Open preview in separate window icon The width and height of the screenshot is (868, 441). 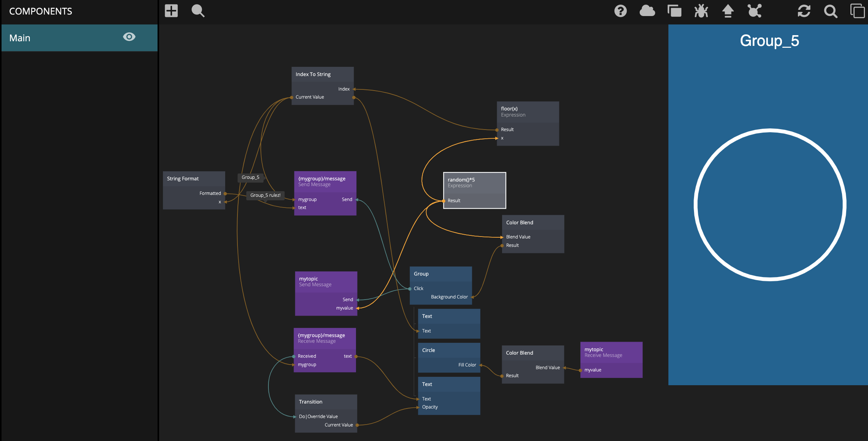tap(857, 11)
